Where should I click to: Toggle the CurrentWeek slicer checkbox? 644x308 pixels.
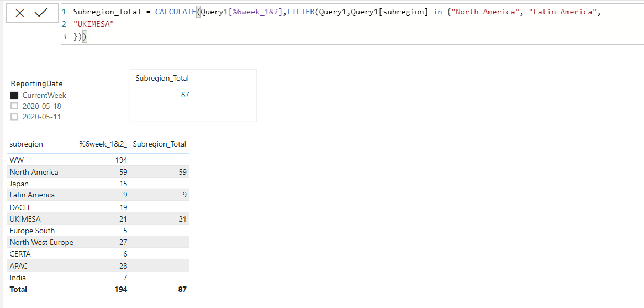(x=14, y=96)
